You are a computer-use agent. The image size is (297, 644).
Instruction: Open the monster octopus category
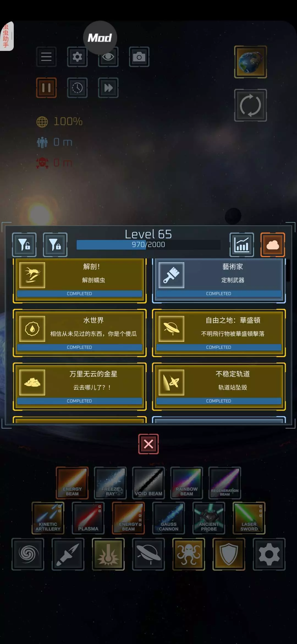point(189,554)
